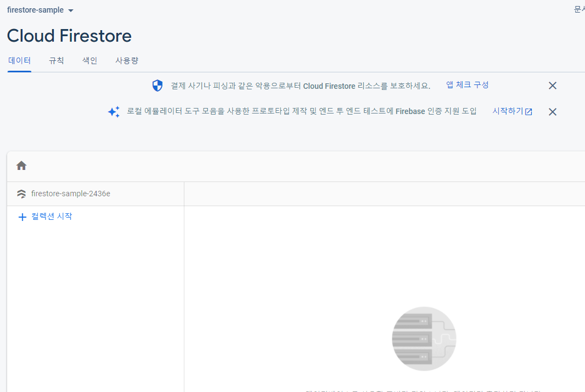
Task: Dismiss the local emulator announcement banner
Action: tap(553, 112)
